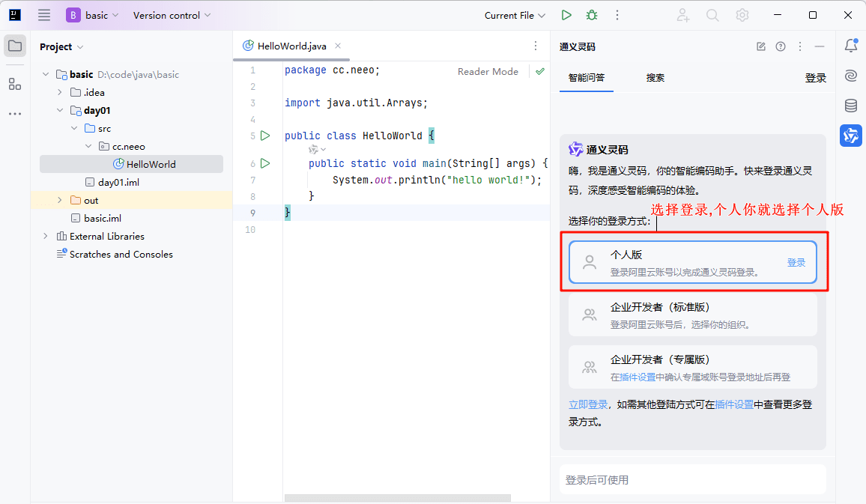Open IntelliJ app logo icon
This screenshot has width=866, height=504.
click(x=15, y=15)
